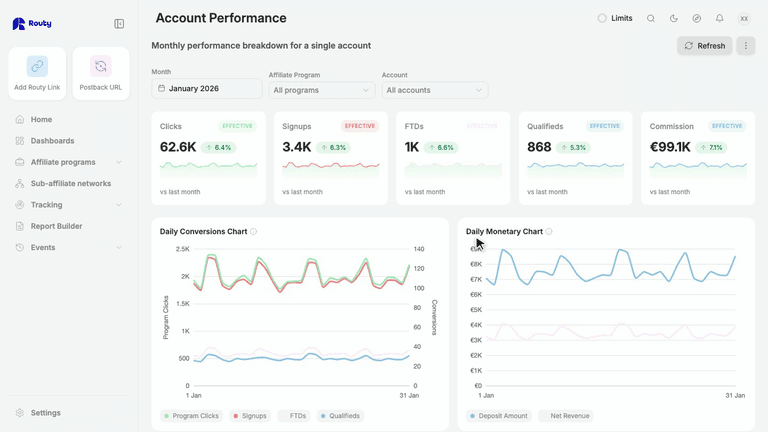Click Sub-affiliate networks node icon

tap(20, 183)
